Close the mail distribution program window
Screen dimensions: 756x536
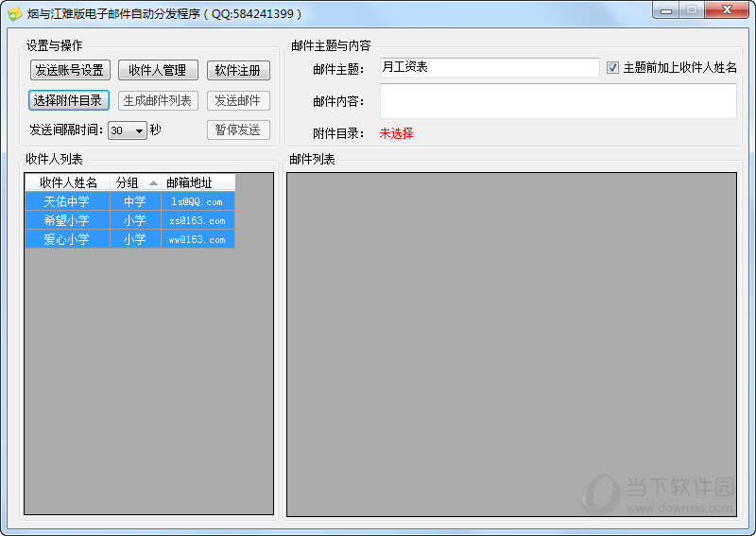pyautogui.click(x=727, y=9)
